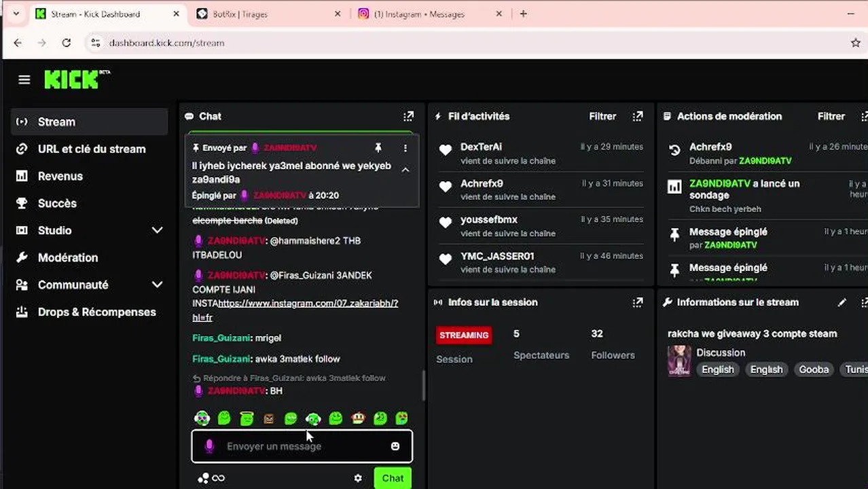
Task: Insert the angry brown face emote
Action: point(269,418)
